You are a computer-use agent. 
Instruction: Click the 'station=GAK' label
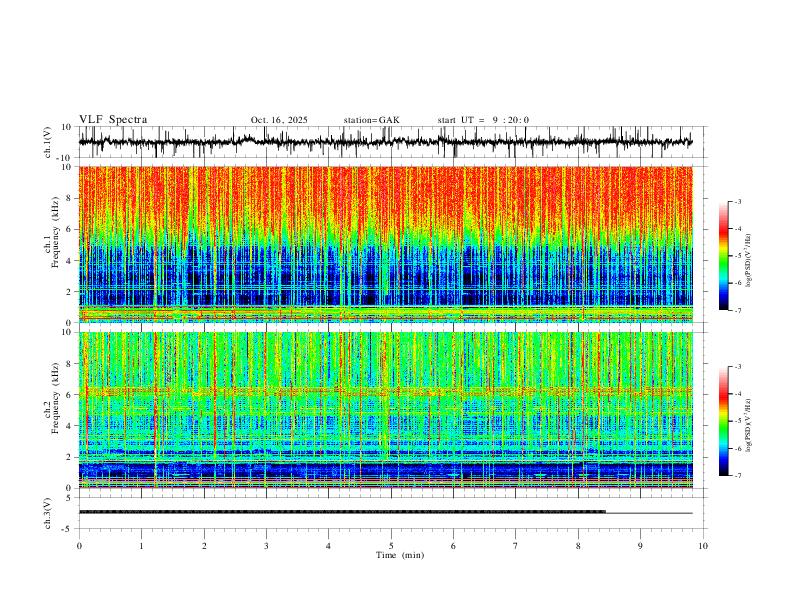click(371, 120)
